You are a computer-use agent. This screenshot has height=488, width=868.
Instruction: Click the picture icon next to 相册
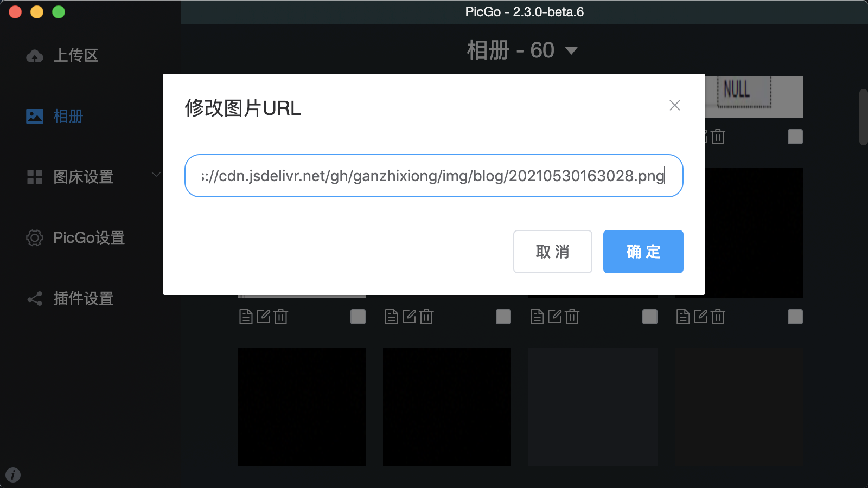click(35, 116)
